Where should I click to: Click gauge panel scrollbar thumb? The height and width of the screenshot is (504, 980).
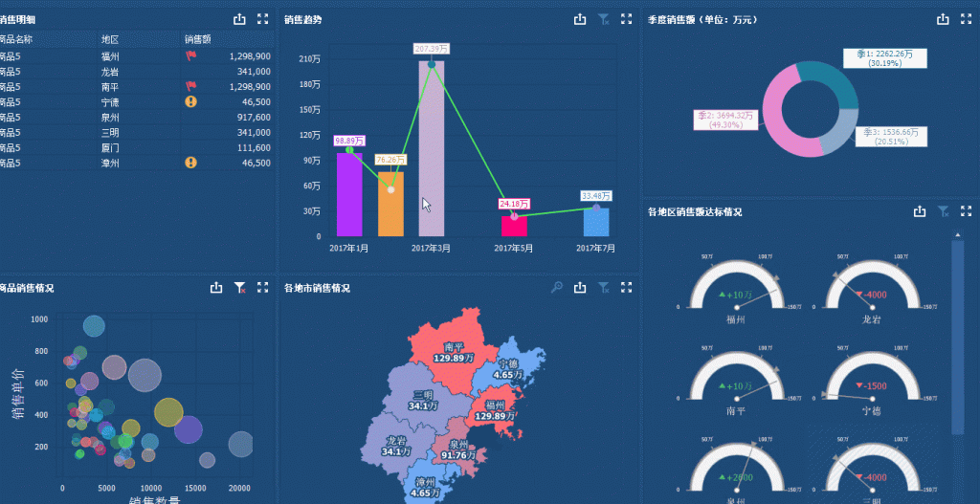957,338
